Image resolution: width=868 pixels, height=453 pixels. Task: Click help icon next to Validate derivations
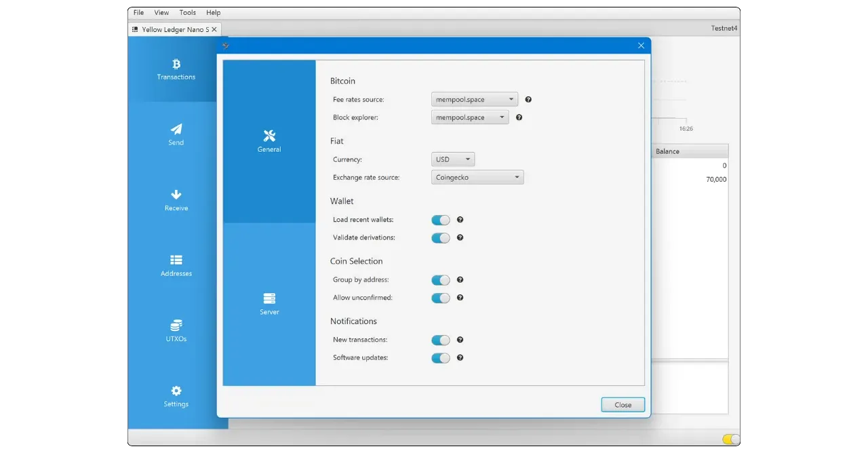click(460, 238)
